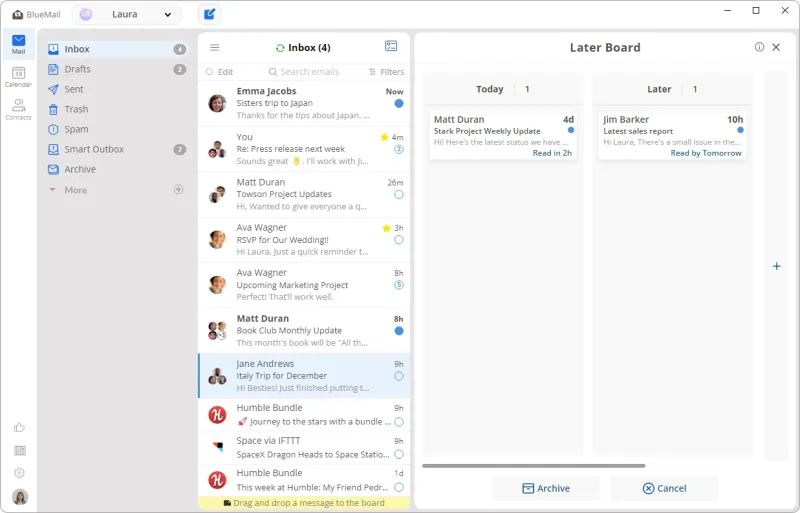
Task: Open the Contacts view in sidebar
Action: (x=18, y=109)
